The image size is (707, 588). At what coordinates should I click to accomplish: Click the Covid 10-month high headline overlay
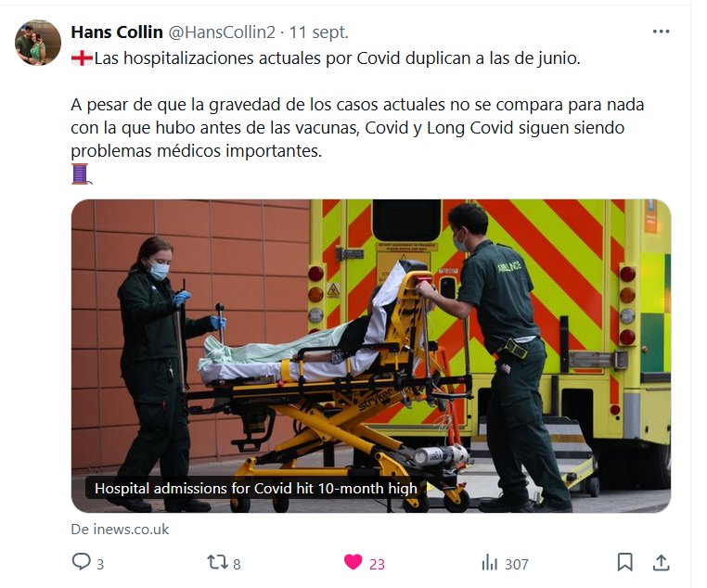[256, 489]
